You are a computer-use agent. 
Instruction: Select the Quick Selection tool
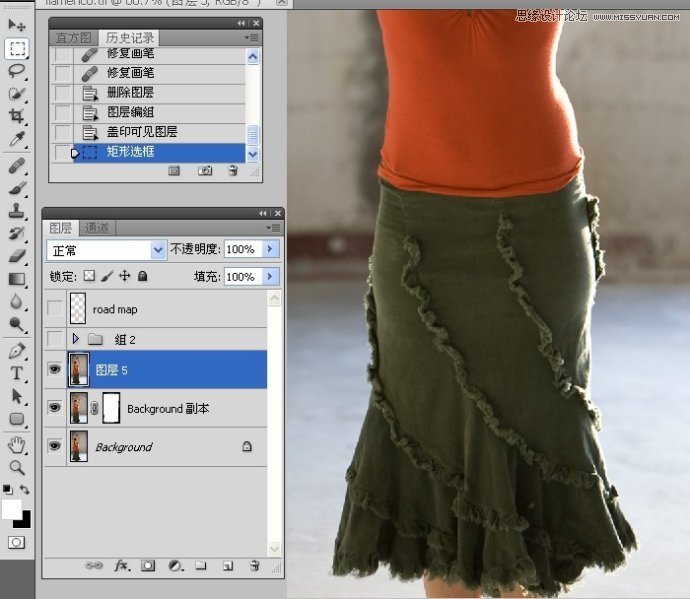[x=17, y=93]
